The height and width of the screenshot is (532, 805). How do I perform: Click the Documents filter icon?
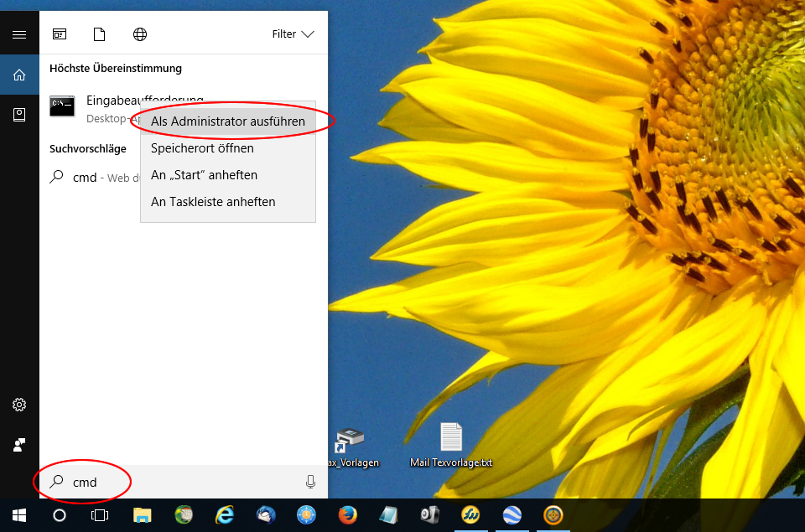pyautogui.click(x=100, y=34)
